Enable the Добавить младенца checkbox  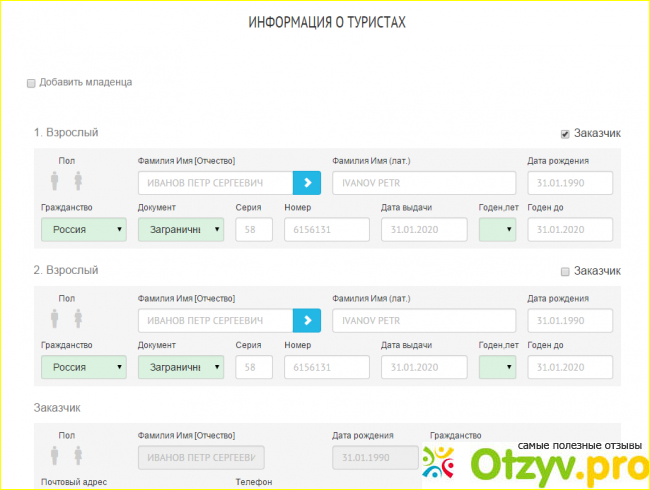31,83
